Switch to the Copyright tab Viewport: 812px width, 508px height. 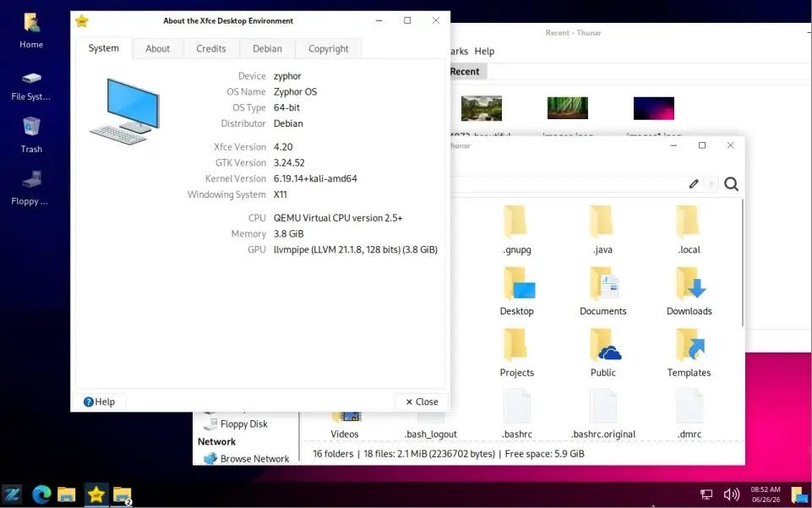click(329, 49)
